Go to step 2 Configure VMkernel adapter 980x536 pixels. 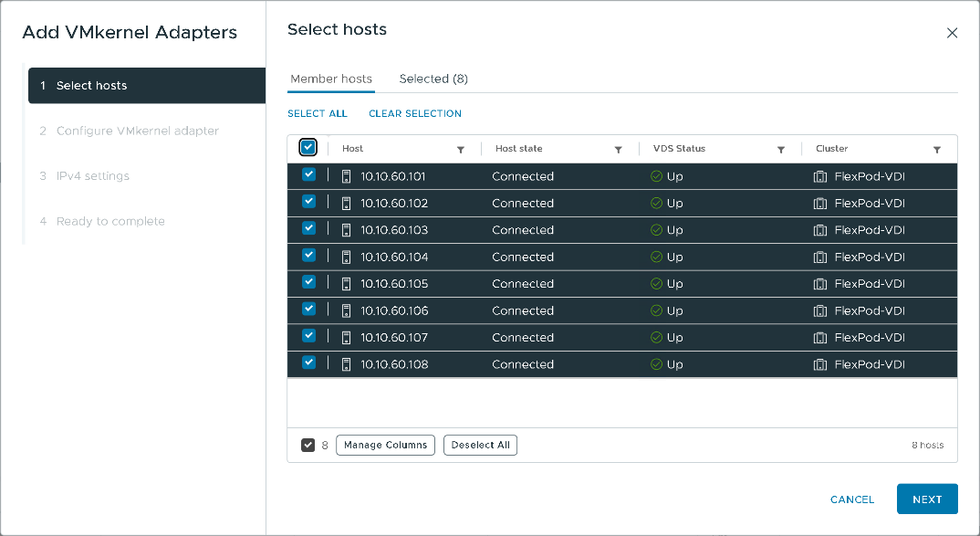[130, 131]
